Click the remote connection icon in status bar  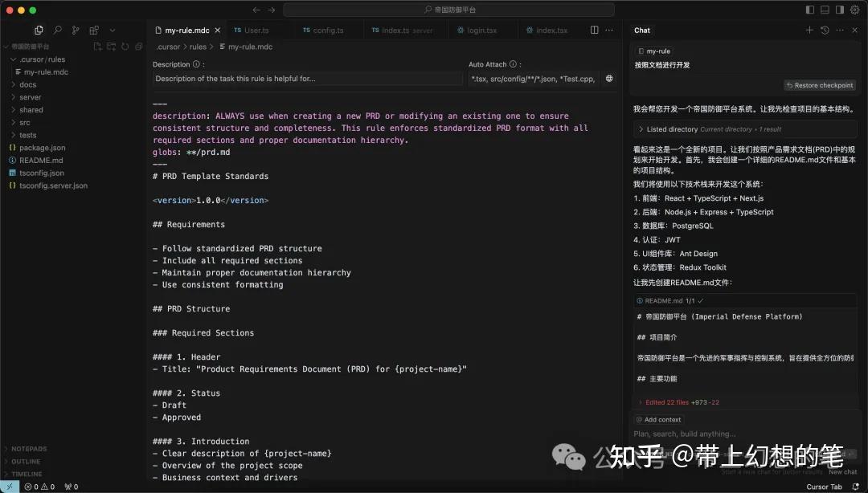coord(7,486)
